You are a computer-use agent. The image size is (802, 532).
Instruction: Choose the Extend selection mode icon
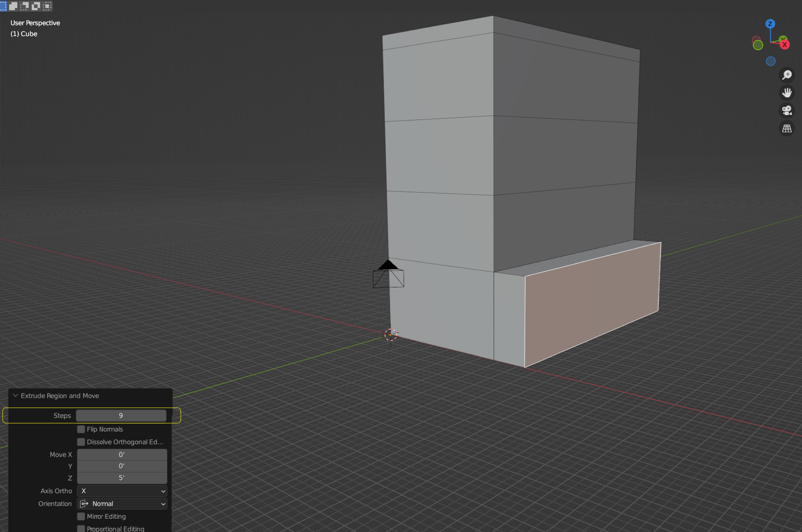coord(13,6)
